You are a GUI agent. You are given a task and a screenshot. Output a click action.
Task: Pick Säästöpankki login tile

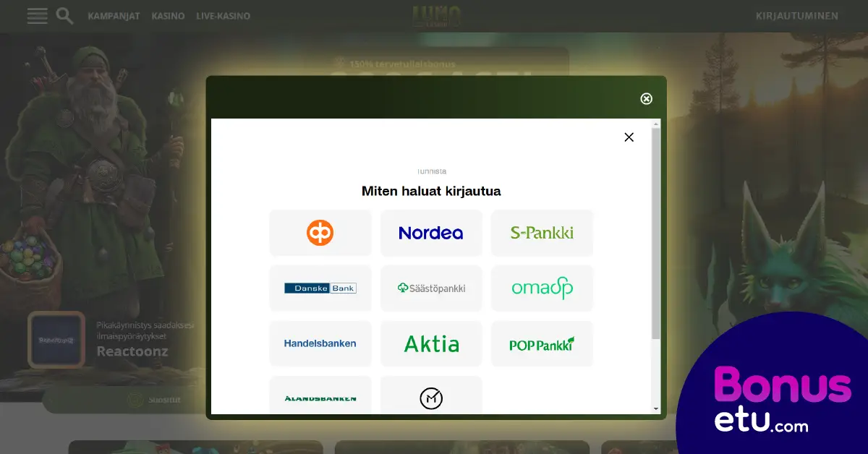(x=431, y=288)
